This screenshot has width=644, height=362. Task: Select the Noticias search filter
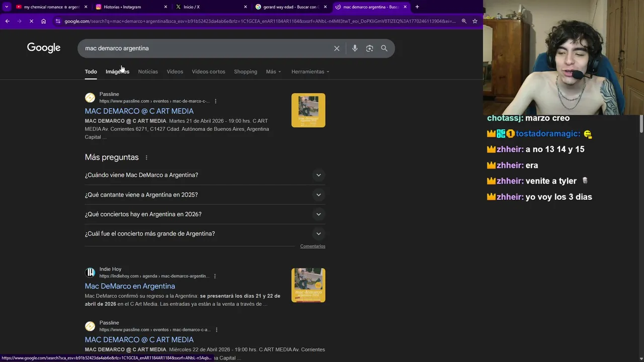click(x=148, y=71)
